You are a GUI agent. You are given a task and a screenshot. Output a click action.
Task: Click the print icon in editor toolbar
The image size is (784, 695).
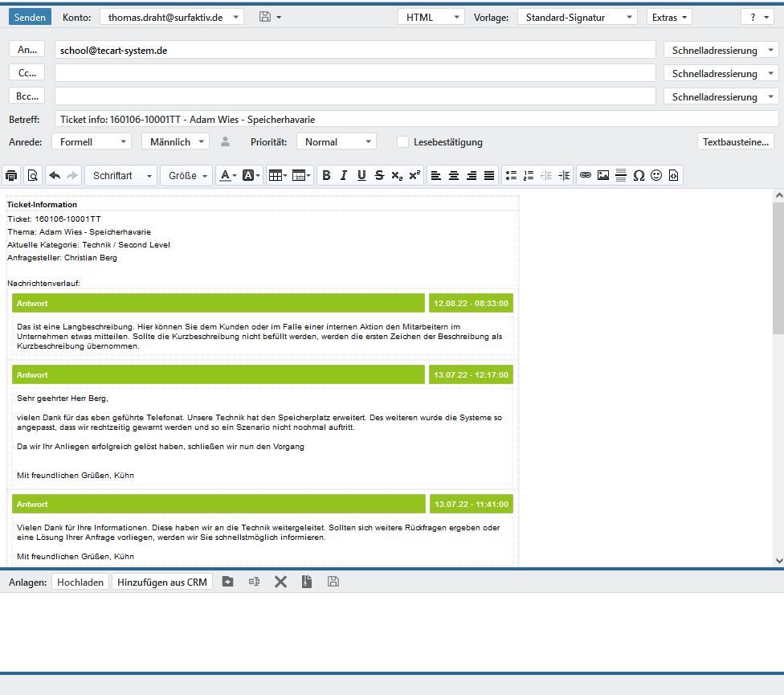tap(11, 175)
